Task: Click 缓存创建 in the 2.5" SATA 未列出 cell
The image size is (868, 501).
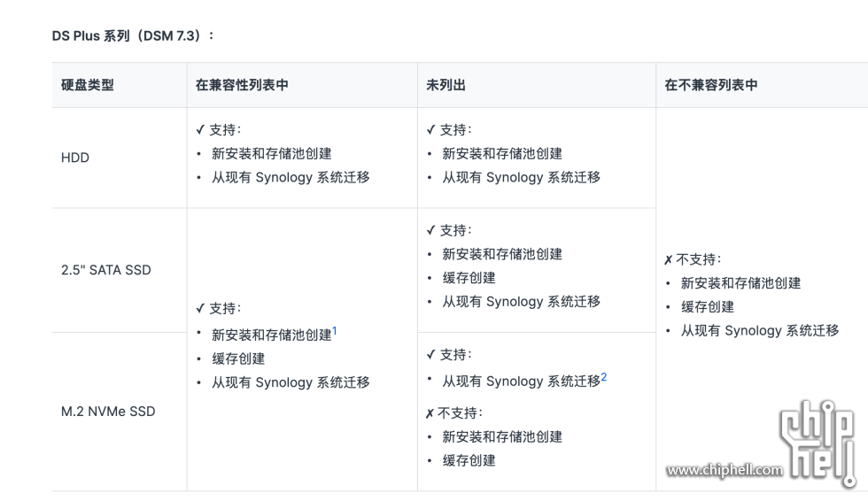Action: point(469,278)
